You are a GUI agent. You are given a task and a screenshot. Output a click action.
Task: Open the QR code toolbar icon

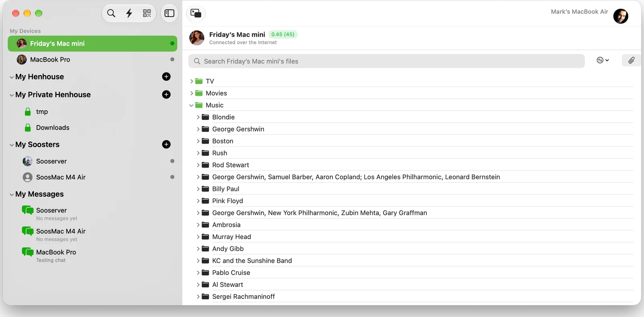click(147, 13)
